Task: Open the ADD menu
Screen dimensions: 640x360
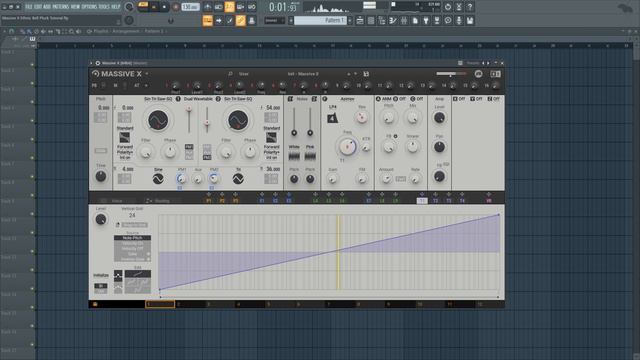Action: pos(47,7)
